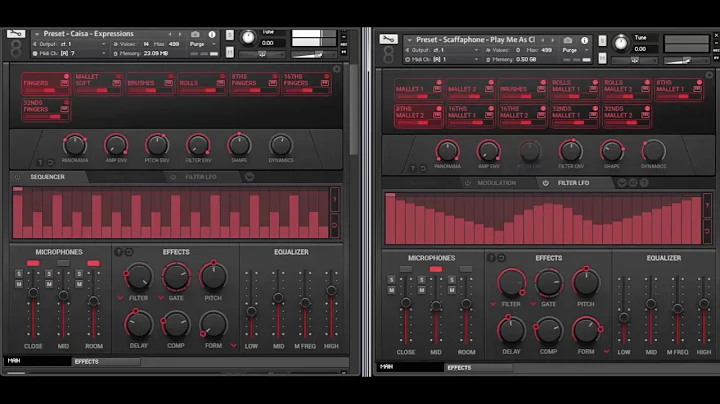The width and height of the screenshot is (720, 404).
Task: Click the wrench icon in the Caisa instrument
Action: (x=16, y=34)
